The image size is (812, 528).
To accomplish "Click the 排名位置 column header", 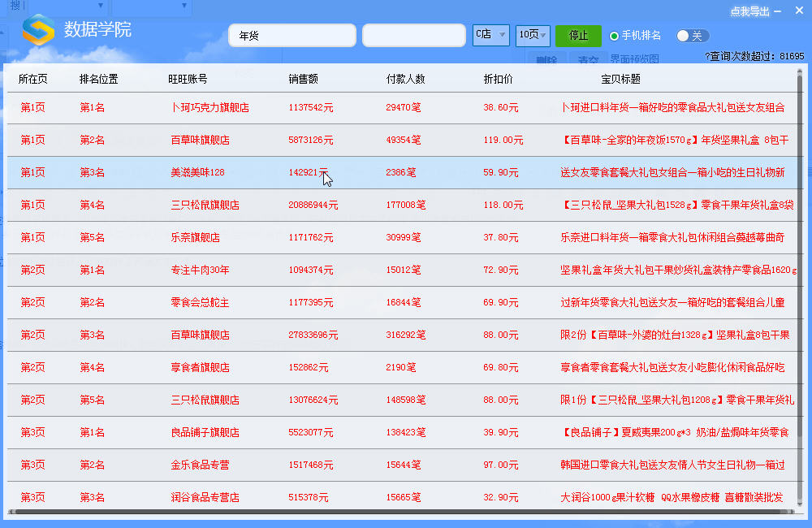I will (x=98, y=79).
